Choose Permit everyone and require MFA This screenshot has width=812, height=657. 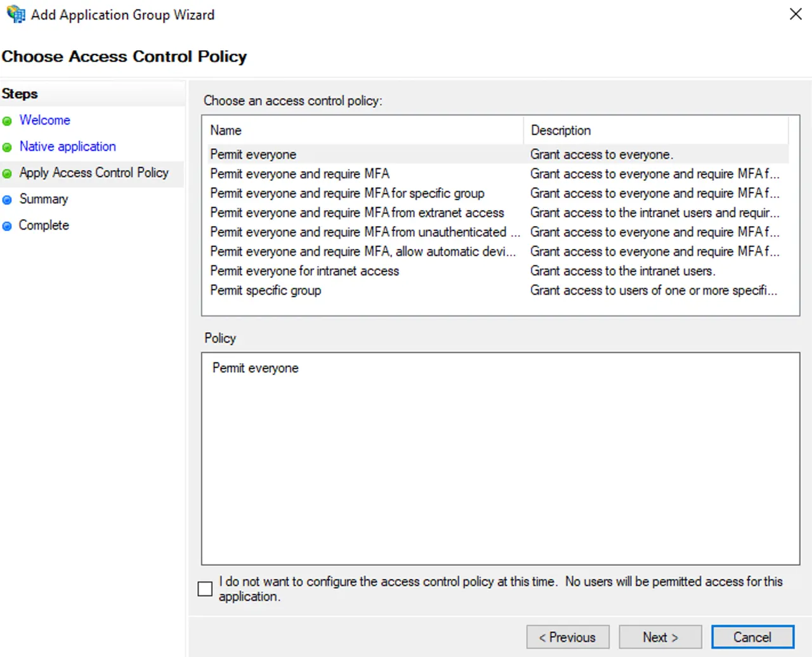499,174
